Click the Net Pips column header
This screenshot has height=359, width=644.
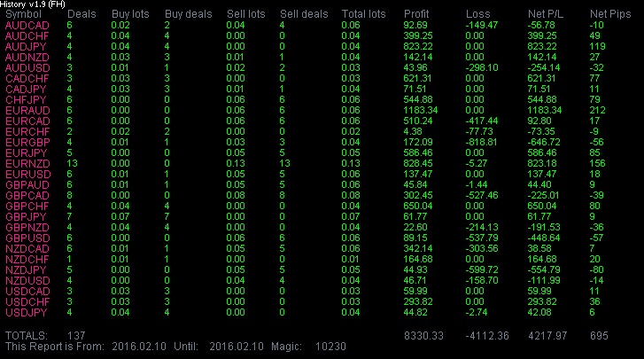pyautogui.click(x=610, y=14)
